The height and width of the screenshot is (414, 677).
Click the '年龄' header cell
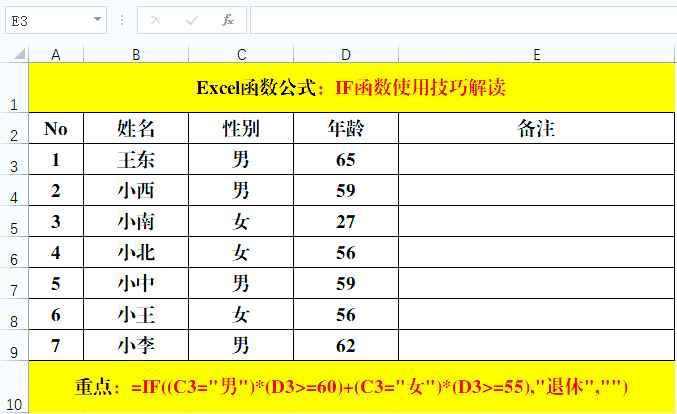(346, 128)
